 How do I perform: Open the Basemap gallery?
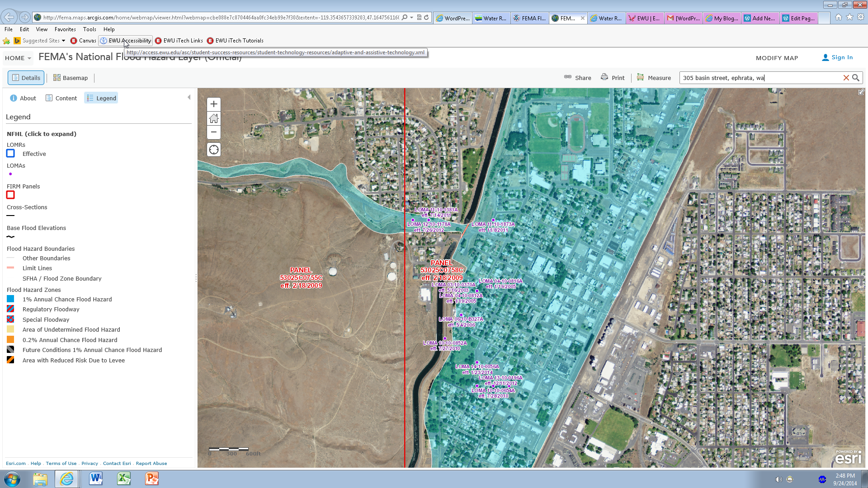coord(70,78)
